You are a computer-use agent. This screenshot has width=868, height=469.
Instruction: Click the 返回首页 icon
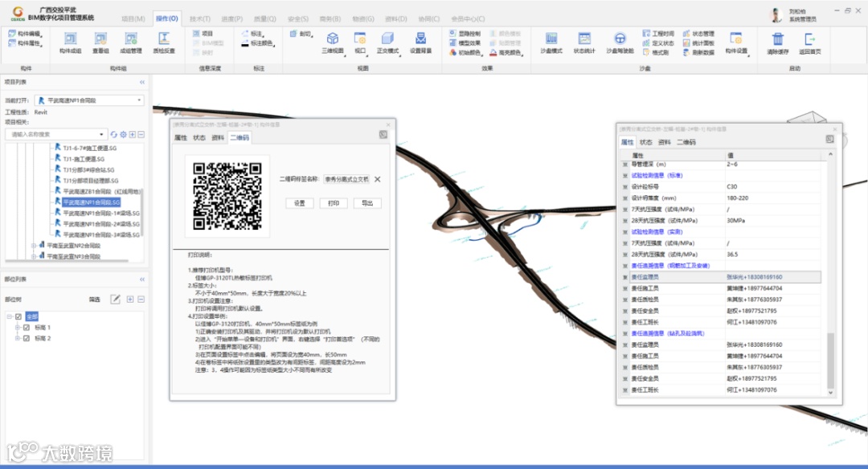pos(810,43)
